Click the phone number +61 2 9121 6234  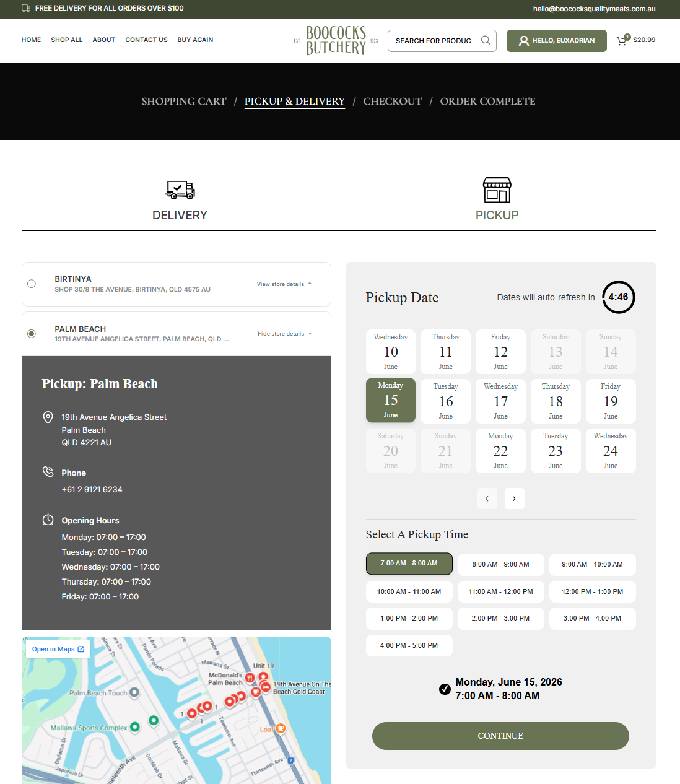92,489
